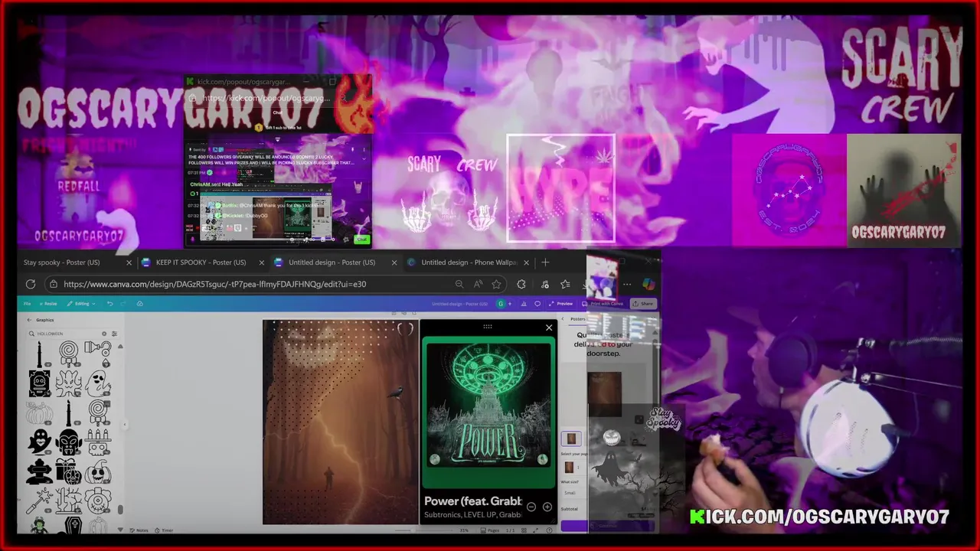980x551 pixels.
Task: Choose the black tombstone graphic
Action: click(39, 471)
